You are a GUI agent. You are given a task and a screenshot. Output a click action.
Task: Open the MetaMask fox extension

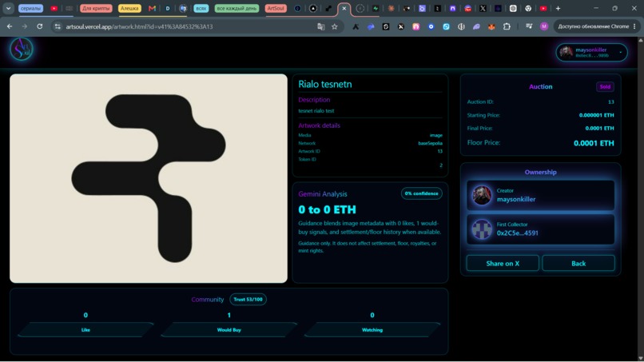coord(491,26)
